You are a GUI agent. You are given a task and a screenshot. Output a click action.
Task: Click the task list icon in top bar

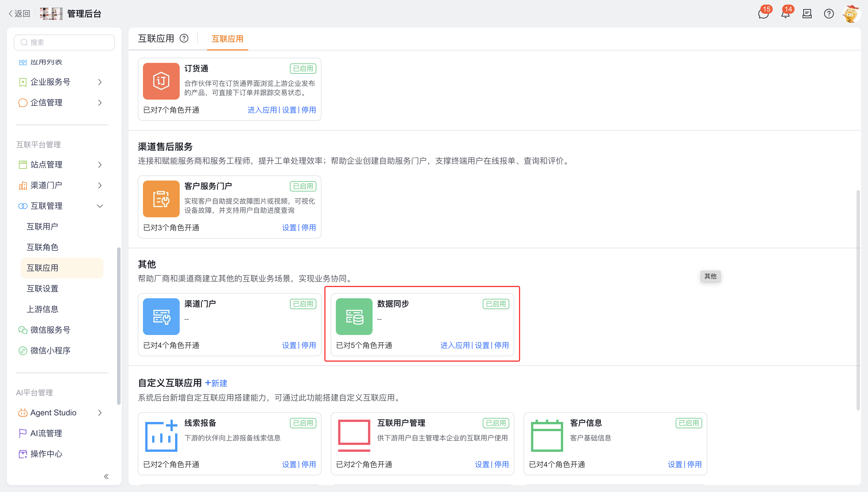click(807, 14)
